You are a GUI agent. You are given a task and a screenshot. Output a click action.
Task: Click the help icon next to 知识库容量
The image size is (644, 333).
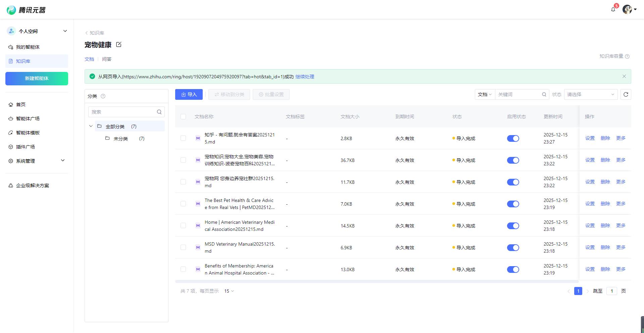(x=627, y=56)
